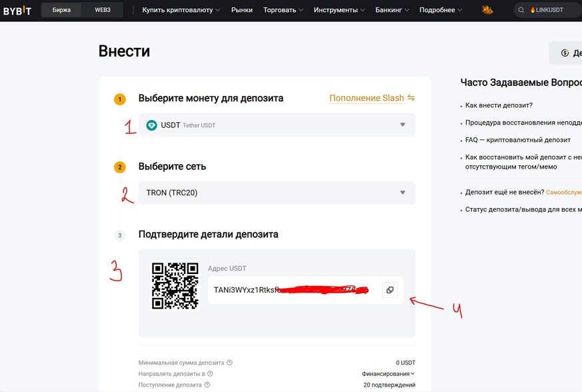Click the rewards gift icon in header
This screenshot has height=392, width=582.
coord(487,10)
